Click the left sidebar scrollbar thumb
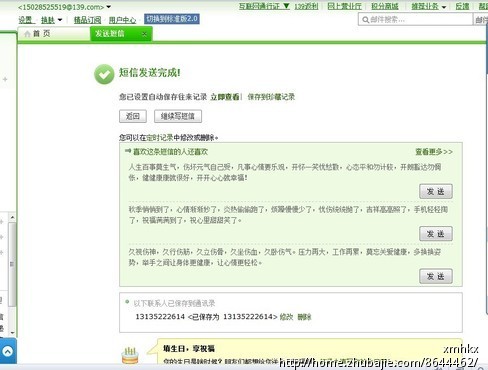Screen dimensions: 488x370 click(x=12, y=264)
